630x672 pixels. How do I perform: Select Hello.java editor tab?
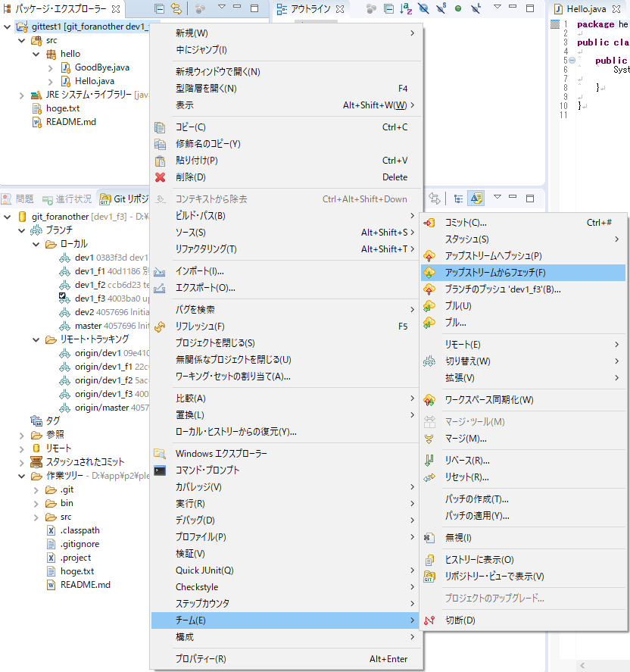[x=586, y=9]
